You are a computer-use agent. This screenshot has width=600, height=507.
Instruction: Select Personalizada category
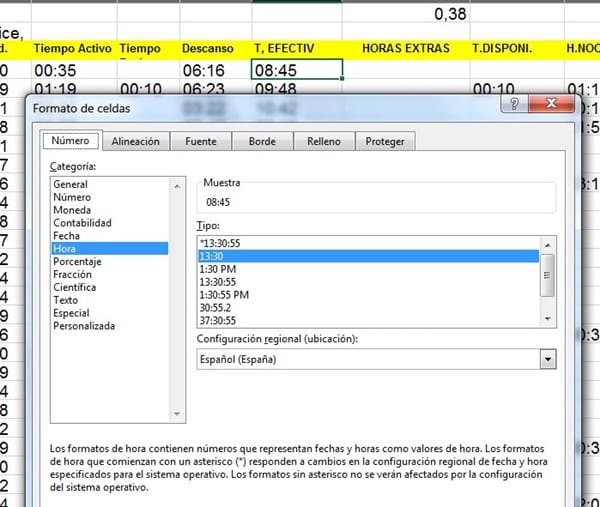[109, 326]
